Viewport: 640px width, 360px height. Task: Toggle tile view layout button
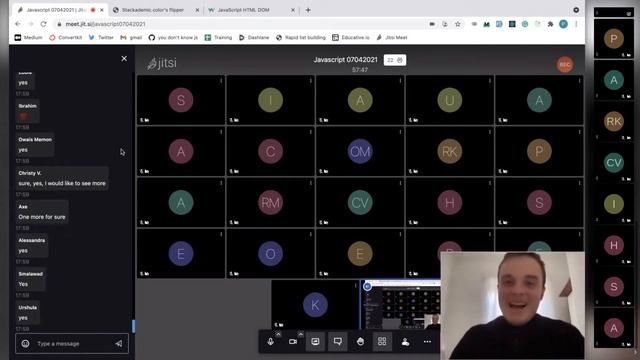pyautogui.click(x=382, y=342)
